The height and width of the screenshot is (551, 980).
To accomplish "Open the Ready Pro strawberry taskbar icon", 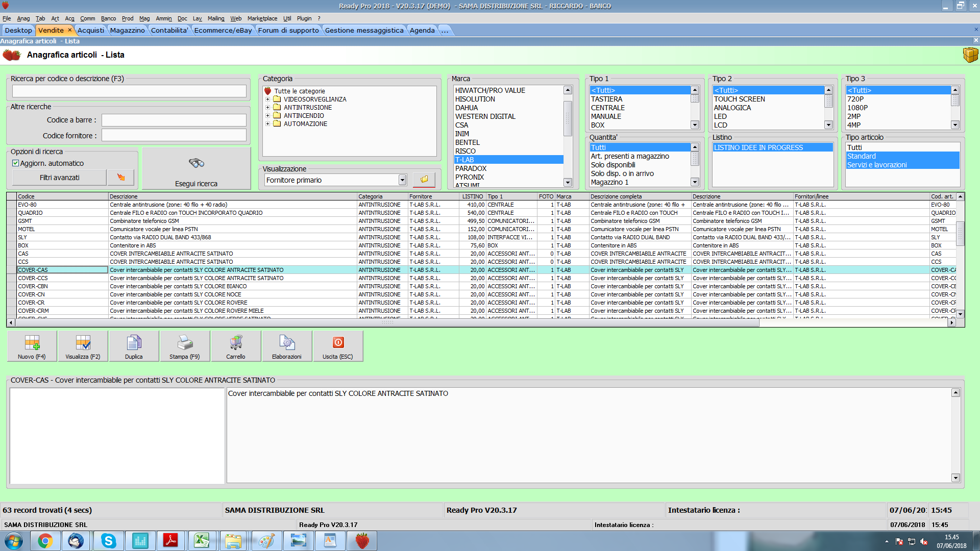I will (362, 541).
